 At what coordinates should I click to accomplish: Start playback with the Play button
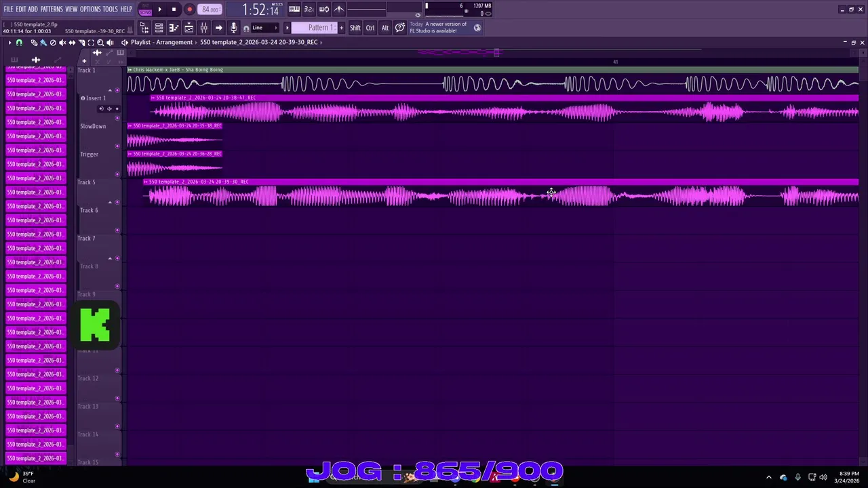(159, 9)
